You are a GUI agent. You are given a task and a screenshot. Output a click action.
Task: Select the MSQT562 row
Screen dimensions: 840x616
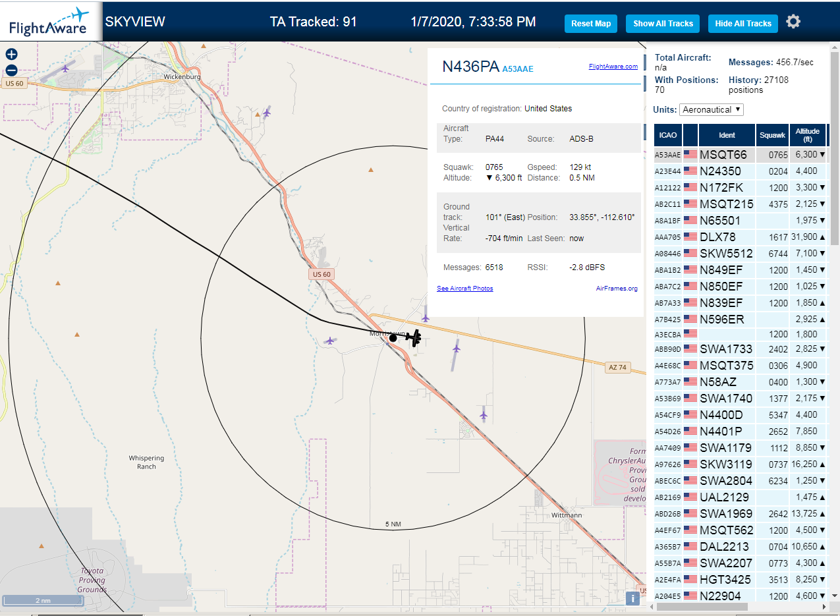[741, 530]
